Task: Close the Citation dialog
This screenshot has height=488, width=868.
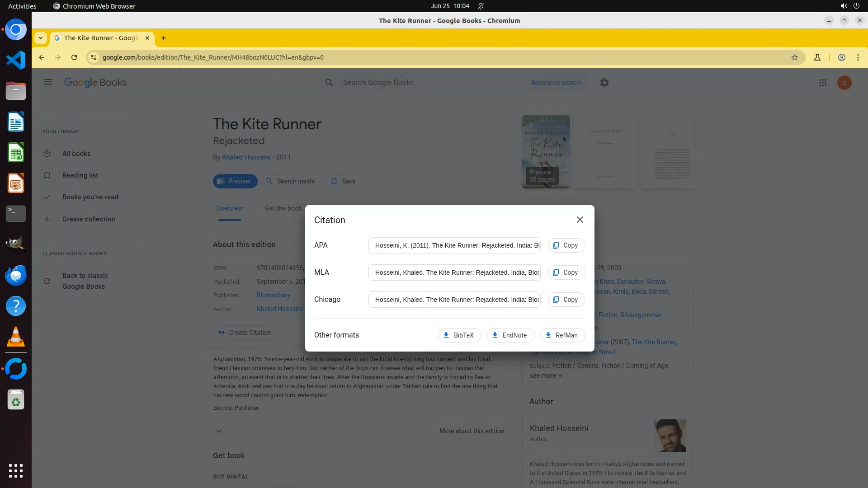Action: pyautogui.click(x=580, y=220)
